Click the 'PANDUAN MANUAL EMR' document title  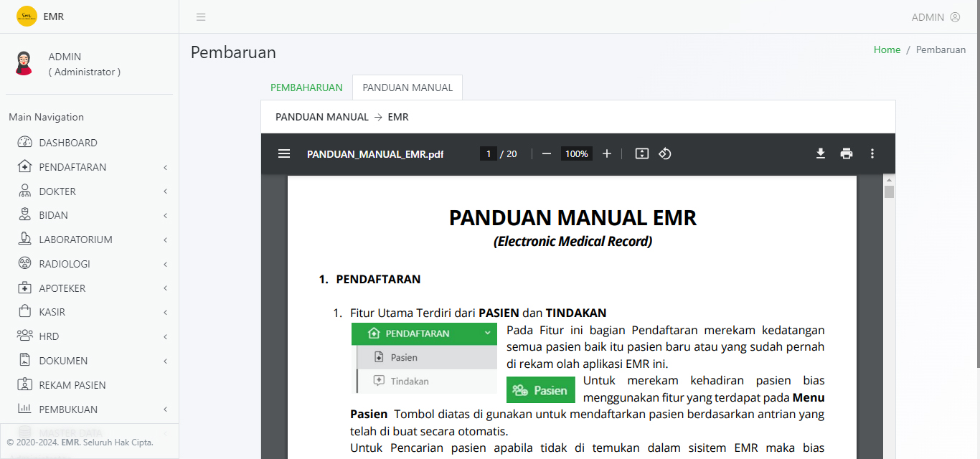(573, 217)
